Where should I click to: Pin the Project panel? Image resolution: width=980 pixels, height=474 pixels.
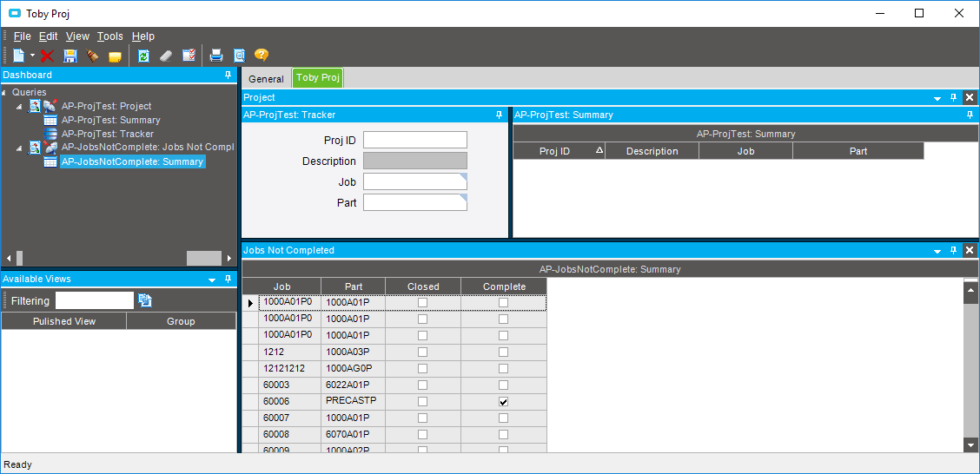click(x=953, y=97)
